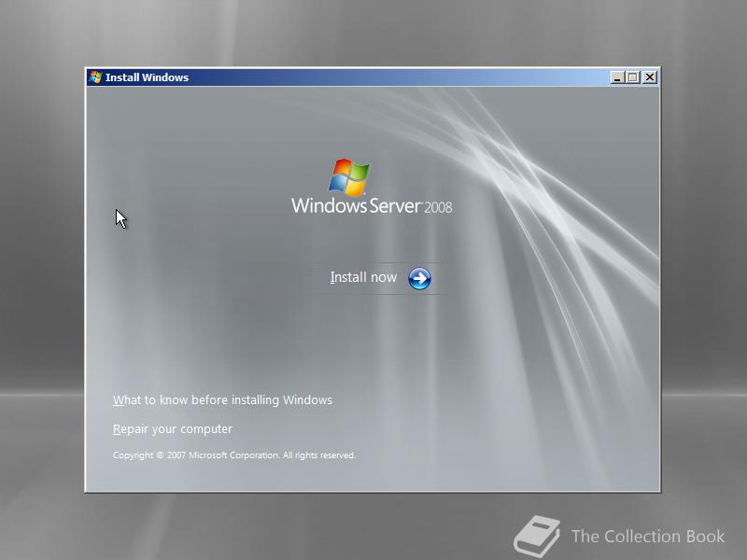Click the blue Install now arrow icon
Image resolution: width=747 pixels, height=560 pixels.
(419, 278)
